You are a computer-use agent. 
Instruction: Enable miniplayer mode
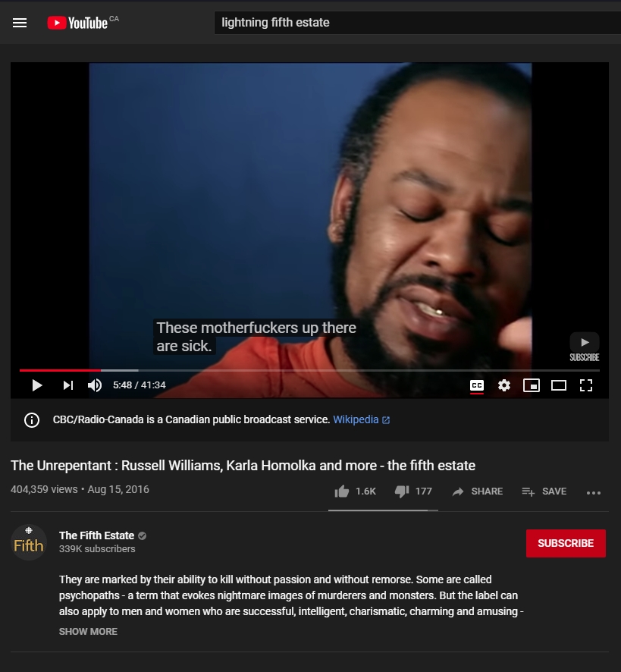(532, 385)
